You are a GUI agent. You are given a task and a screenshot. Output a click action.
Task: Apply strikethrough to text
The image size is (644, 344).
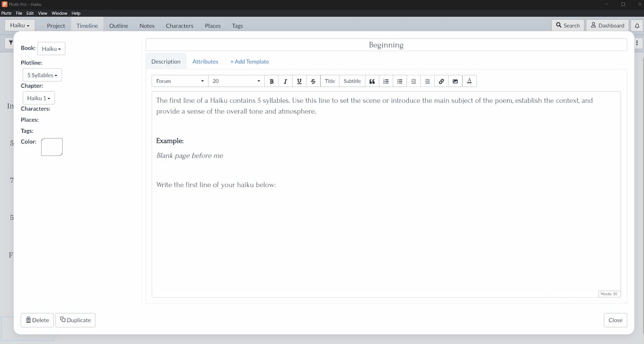tap(313, 81)
